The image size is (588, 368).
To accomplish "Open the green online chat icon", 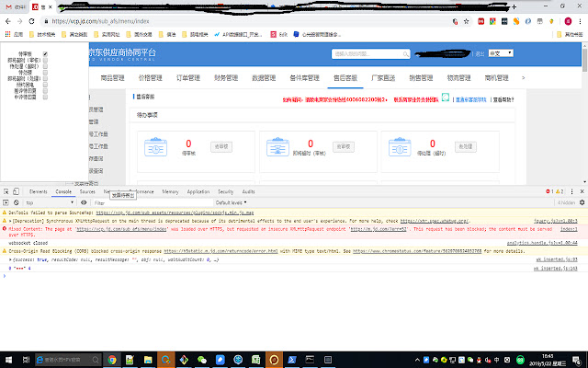I will pyautogui.click(x=445, y=98).
